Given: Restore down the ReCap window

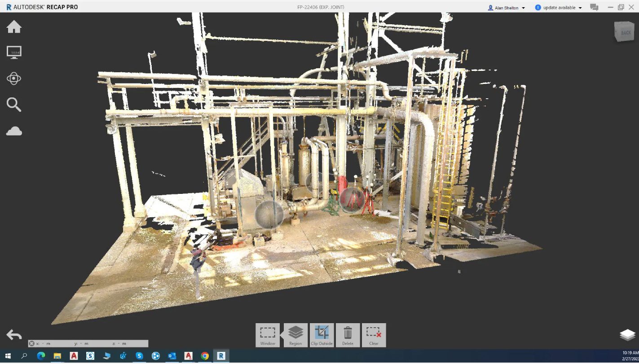Looking at the screenshot, I should click(x=621, y=7).
